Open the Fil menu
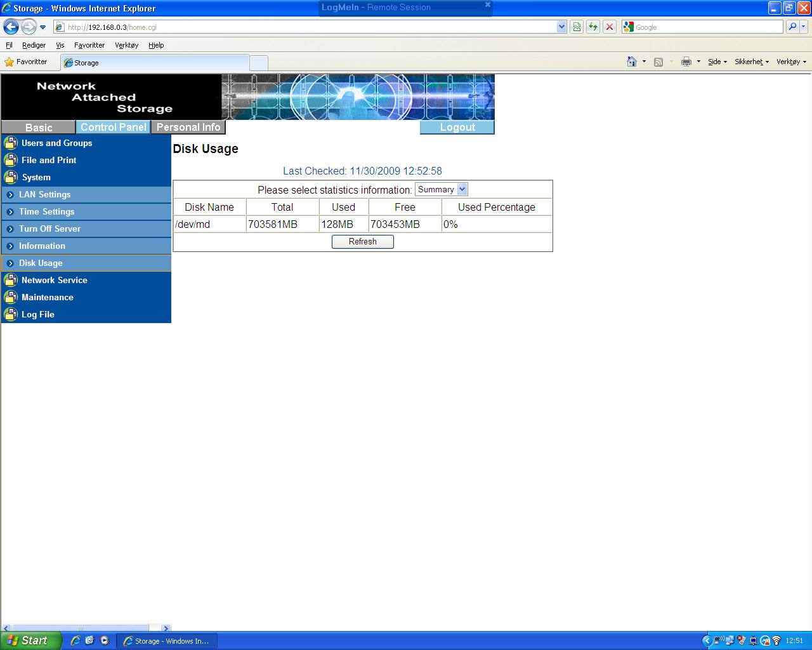This screenshot has width=812, height=650. tap(9, 45)
